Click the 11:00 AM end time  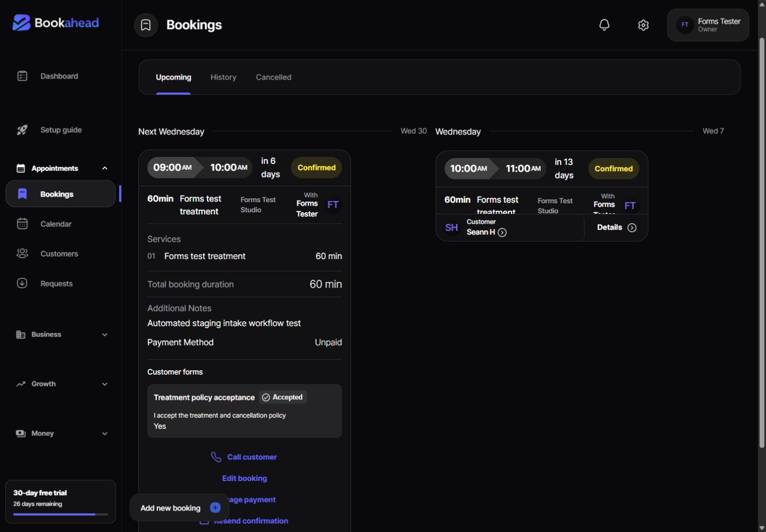523,169
